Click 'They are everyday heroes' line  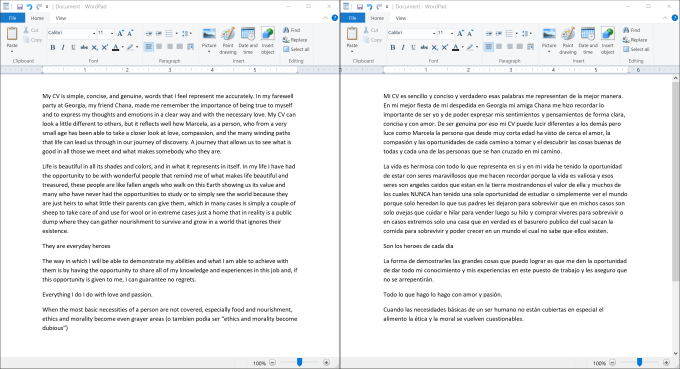click(x=76, y=246)
